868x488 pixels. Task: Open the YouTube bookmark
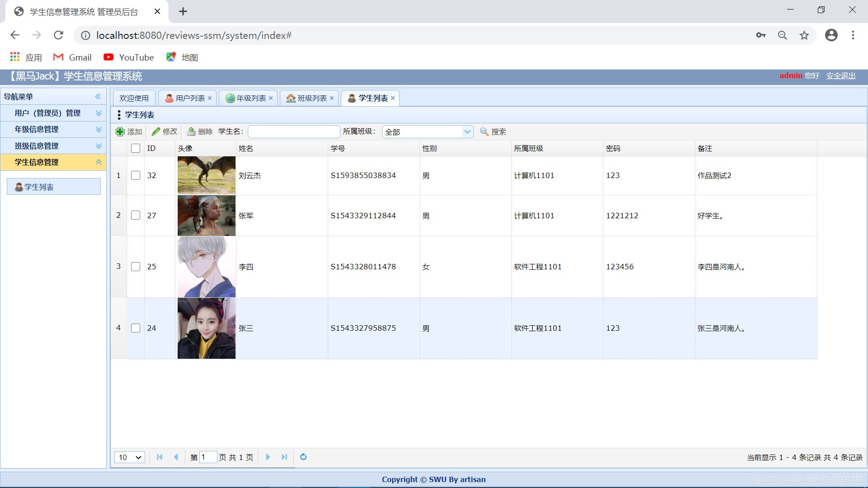(x=129, y=57)
